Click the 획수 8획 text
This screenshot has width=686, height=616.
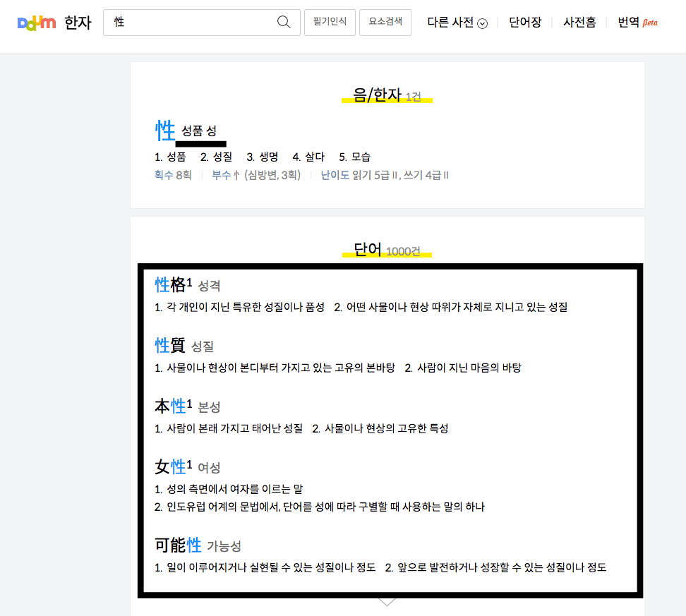pyautogui.click(x=173, y=175)
